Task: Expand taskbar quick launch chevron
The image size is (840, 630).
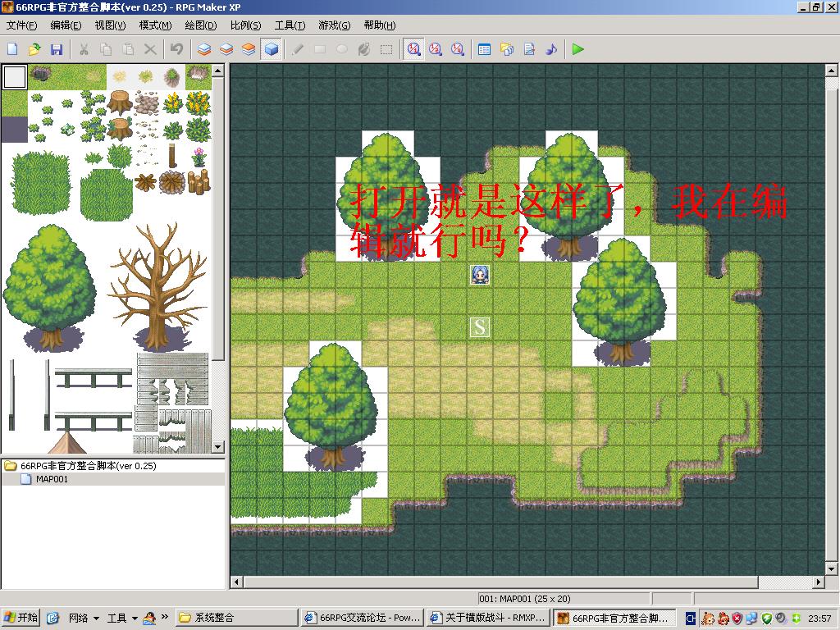Action: tap(164, 617)
